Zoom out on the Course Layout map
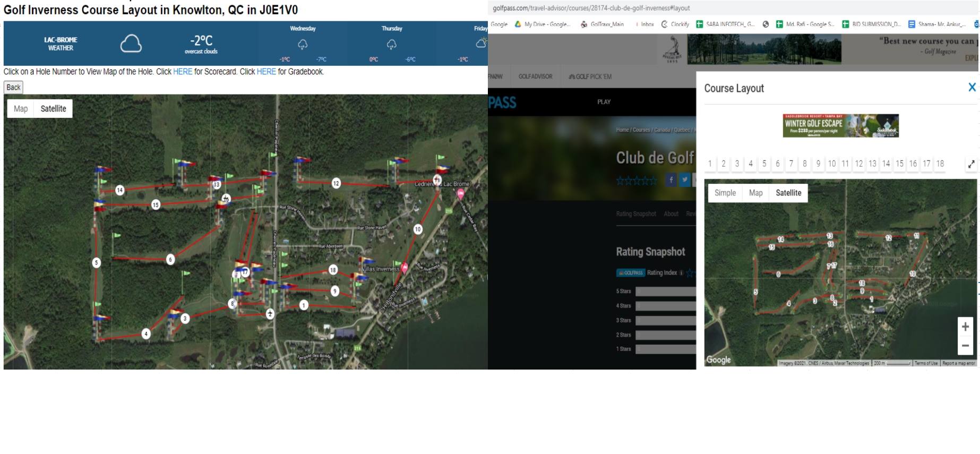The width and height of the screenshot is (980, 454). [965, 346]
